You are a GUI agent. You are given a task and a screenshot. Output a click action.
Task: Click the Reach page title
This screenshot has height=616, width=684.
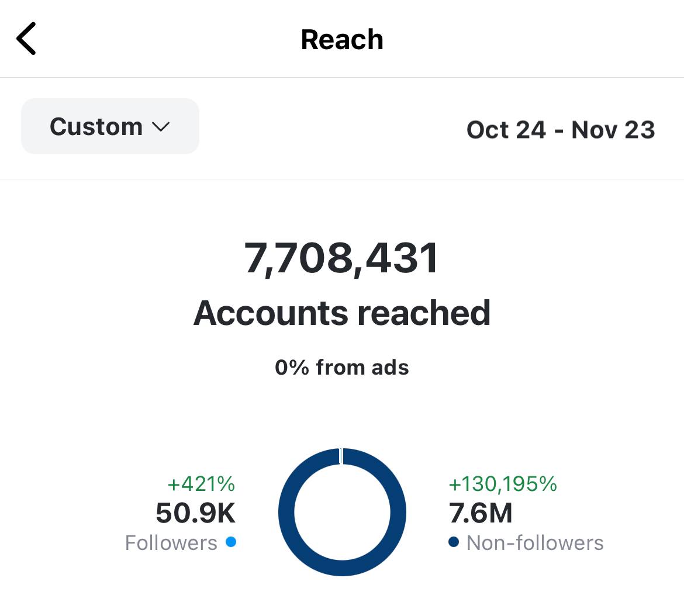pos(342,40)
